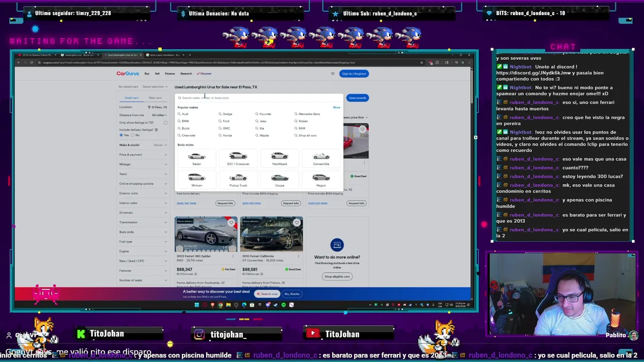Open Buy menu in CarGurus header
The image size is (644, 362).
(x=147, y=74)
